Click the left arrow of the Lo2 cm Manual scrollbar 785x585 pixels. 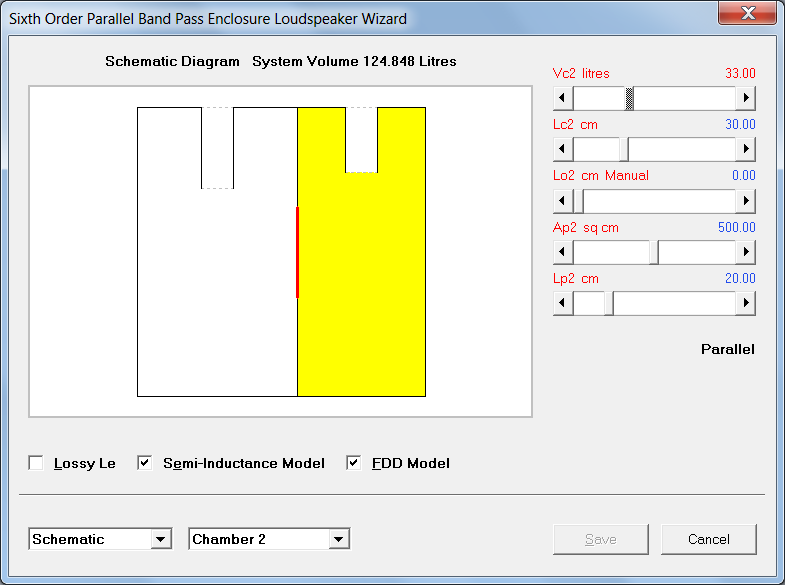point(563,201)
